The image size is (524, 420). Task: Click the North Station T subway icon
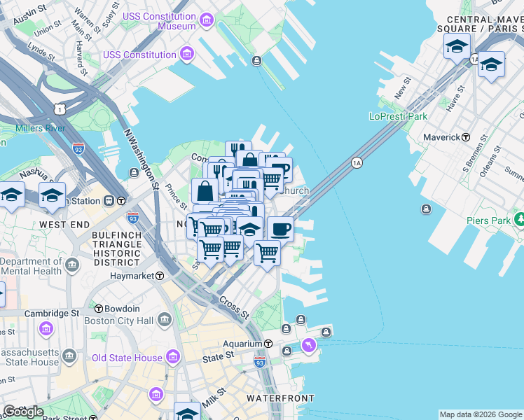tap(122, 201)
